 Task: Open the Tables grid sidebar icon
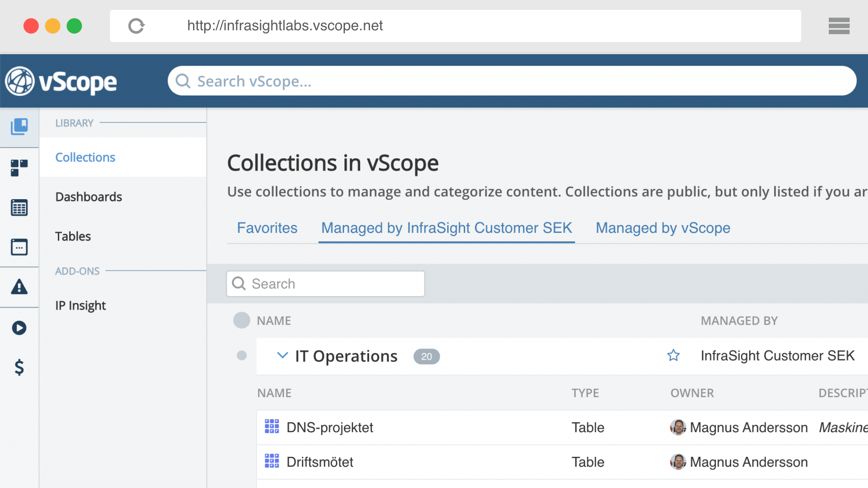pos(19,208)
